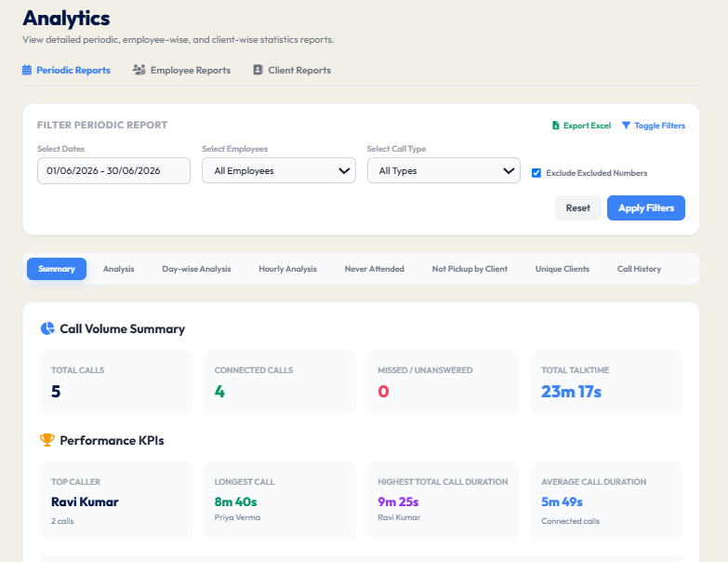Image resolution: width=728 pixels, height=562 pixels.
Task: Click the Export Excel link
Action: tap(581, 126)
